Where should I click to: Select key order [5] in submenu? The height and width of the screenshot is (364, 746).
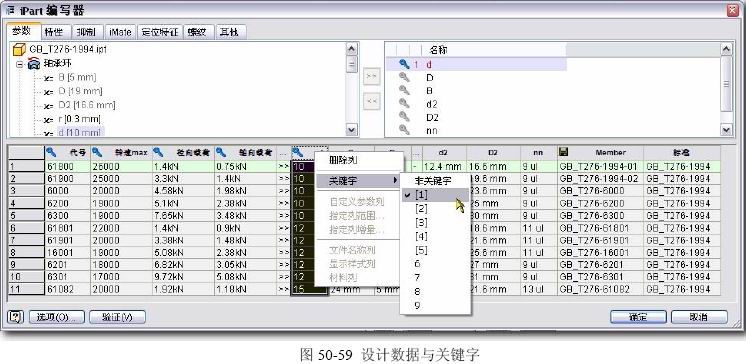pyautogui.click(x=435, y=250)
